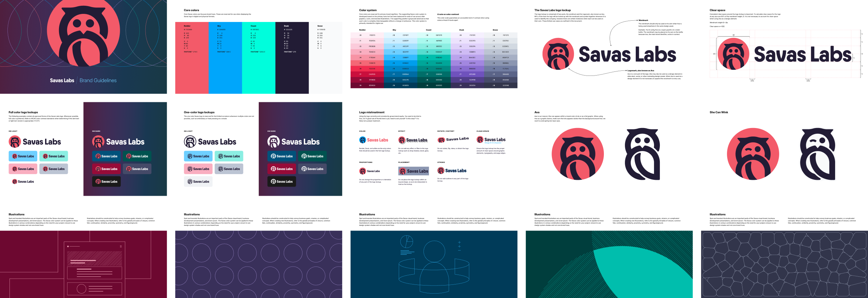Select the owl icon in the mistreatment CLEAR SPACE example

pyautogui.click(x=480, y=140)
